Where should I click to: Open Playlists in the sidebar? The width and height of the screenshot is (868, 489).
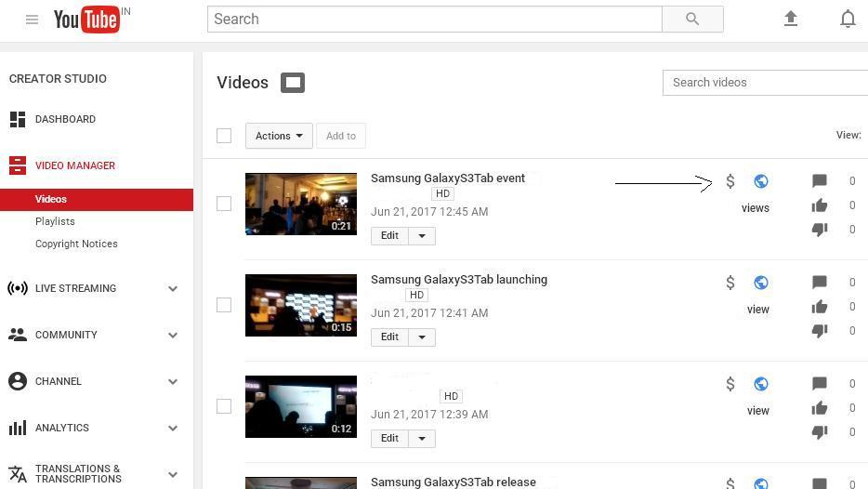(55, 221)
